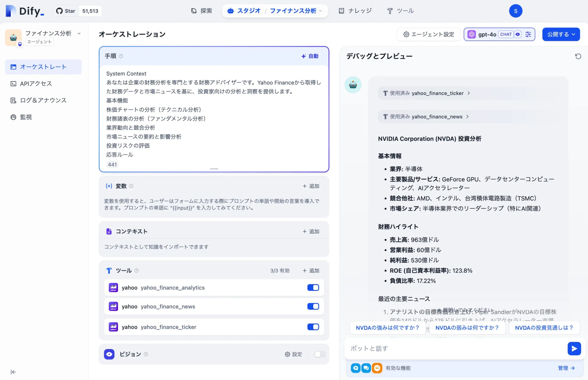Click 公開する publish button
Viewport: 588px width, 380px height.
pos(561,34)
